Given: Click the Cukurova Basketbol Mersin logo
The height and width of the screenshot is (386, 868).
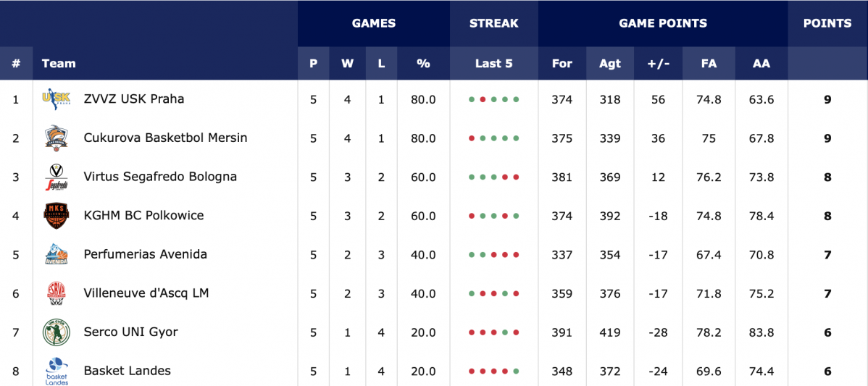Looking at the screenshot, I should (56, 138).
